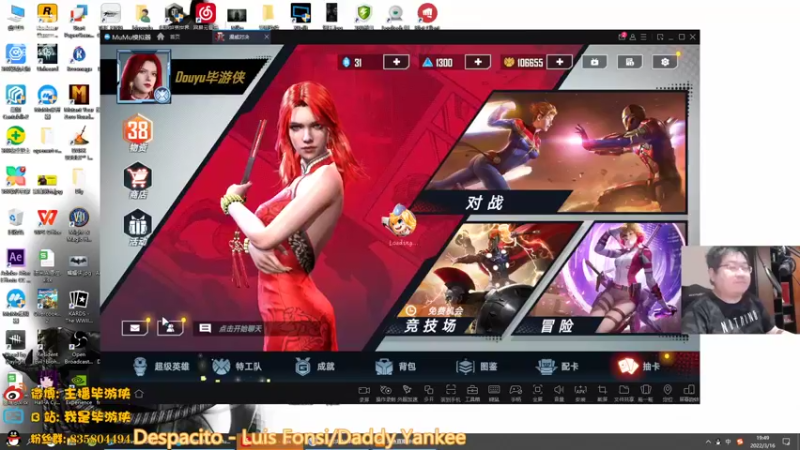The width and height of the screenshot is (800, 450).
Task: Click MuMu rocket acceleration icon
Action: tap(407, 392)
